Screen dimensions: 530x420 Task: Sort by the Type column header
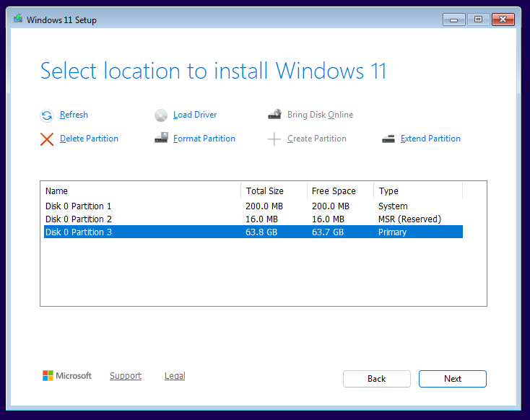[x=418, y=191]
